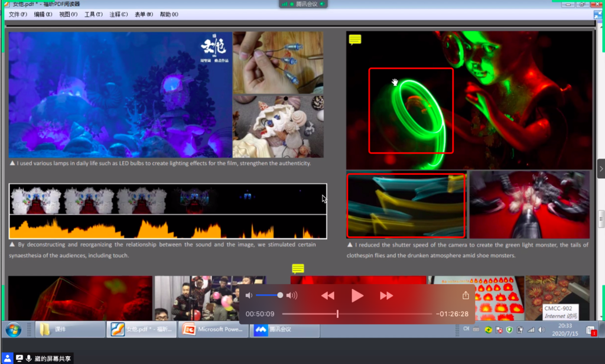This screenshot has height=364, width=605.
Task: Open Action Center flag tray icon
Action: click(x=499, y=330)
